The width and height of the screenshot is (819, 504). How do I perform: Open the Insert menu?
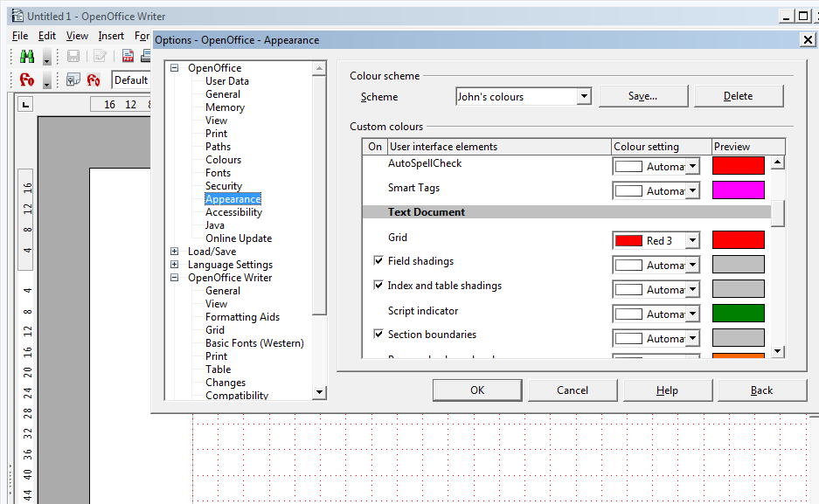pyautogui.click(x=111, y=36)
